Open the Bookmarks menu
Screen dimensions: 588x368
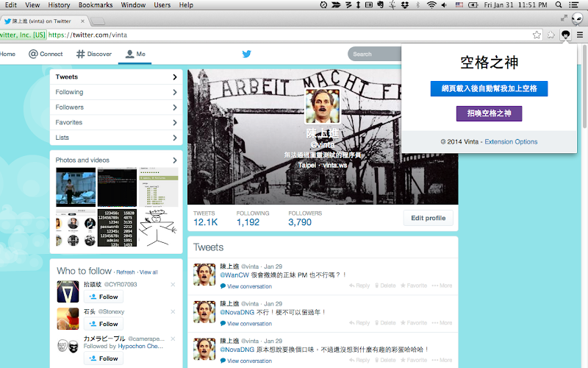(96, 5)
